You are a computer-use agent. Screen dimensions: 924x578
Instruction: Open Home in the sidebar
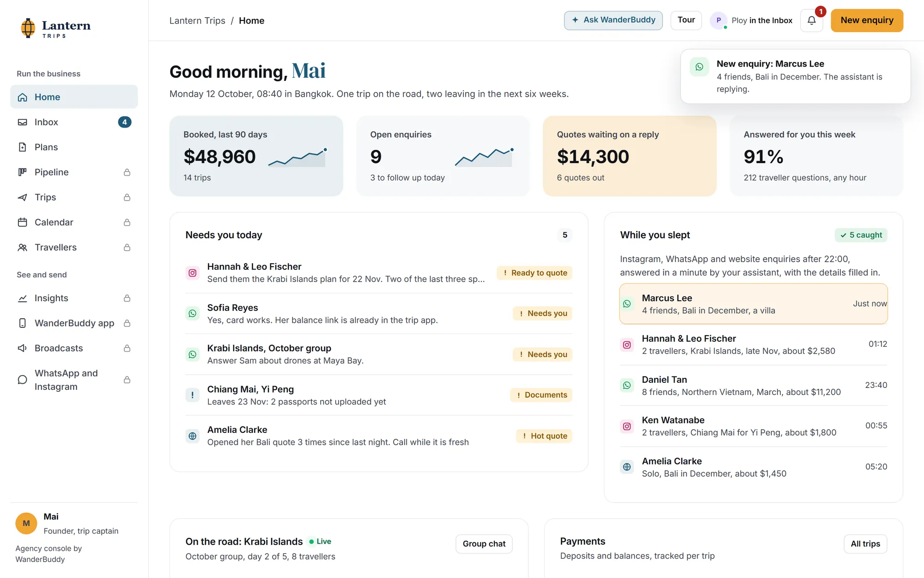point(74,97)
